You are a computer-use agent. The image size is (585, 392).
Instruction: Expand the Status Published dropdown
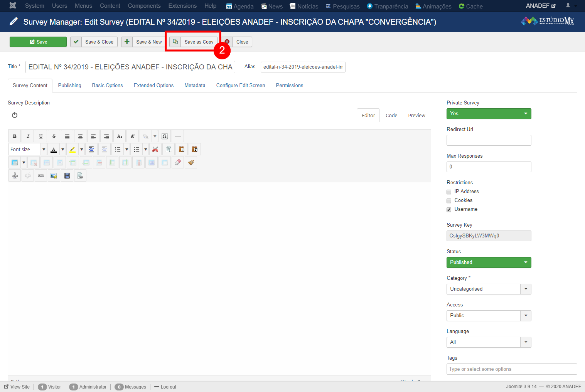click(x=489, y=262)
